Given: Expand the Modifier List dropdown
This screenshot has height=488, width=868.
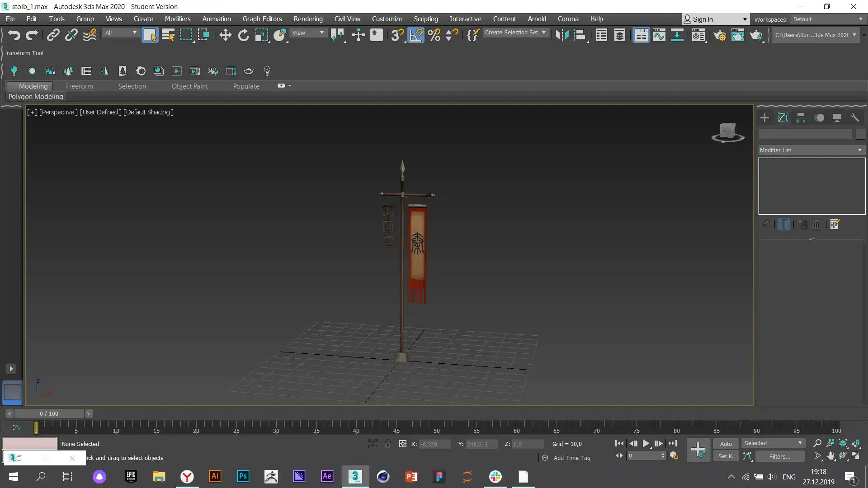Looking at the screenshot, I should click(811, 150).
